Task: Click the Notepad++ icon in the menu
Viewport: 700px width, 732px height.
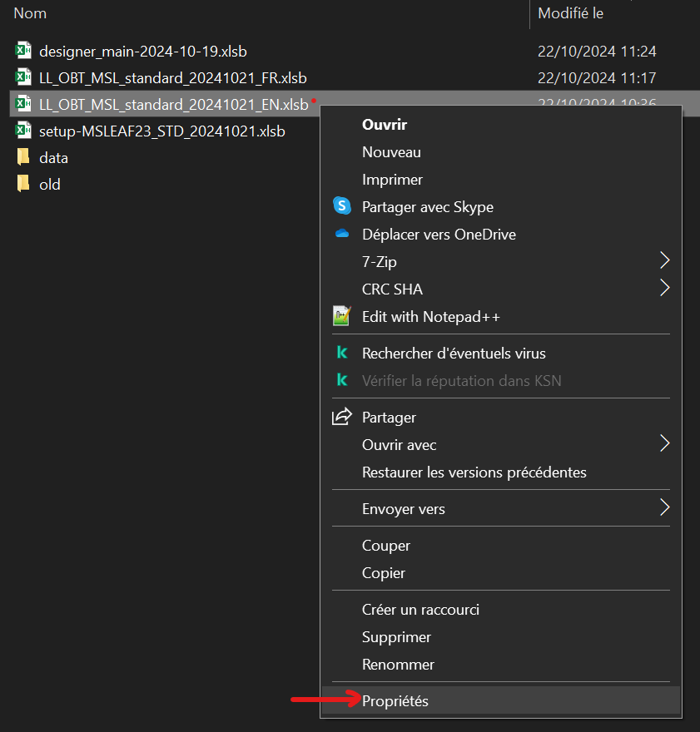Action: (342, 316)
